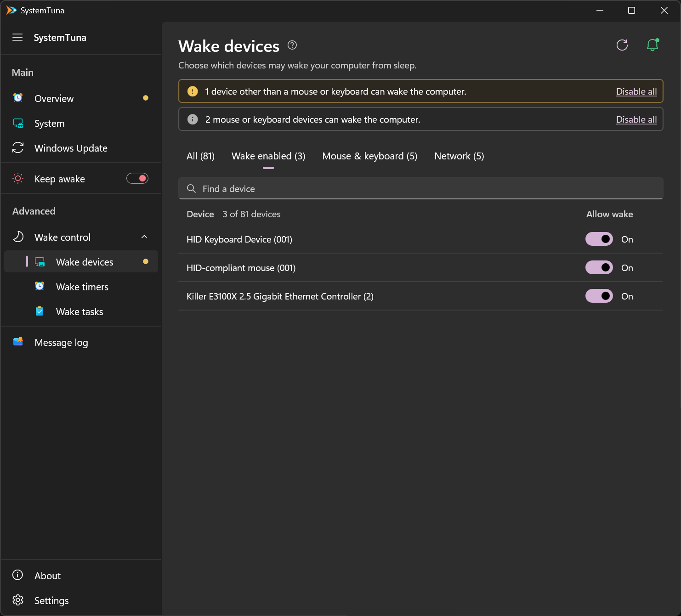Toggle the Keep awake switch
The height and width of the screenshot is (616, 681).
137,178
